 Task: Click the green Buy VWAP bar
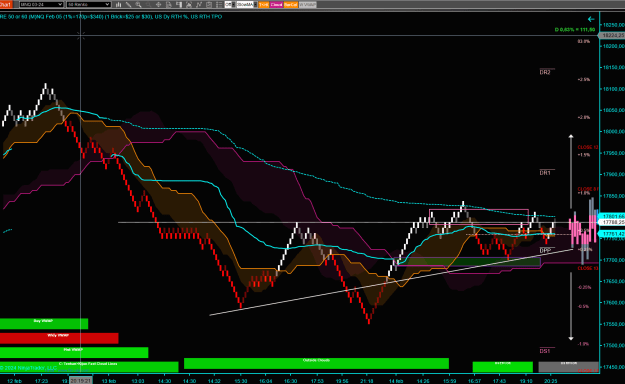point(44,323)
